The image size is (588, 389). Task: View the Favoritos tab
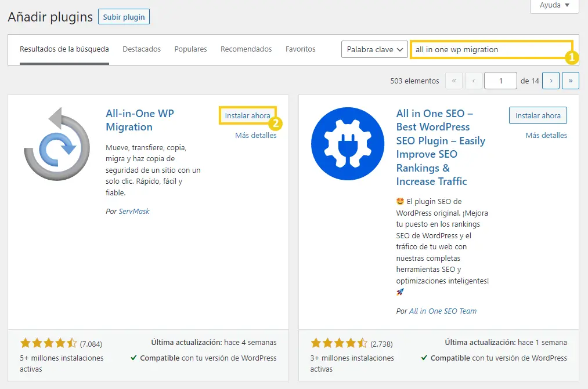[x=300, y=49]
